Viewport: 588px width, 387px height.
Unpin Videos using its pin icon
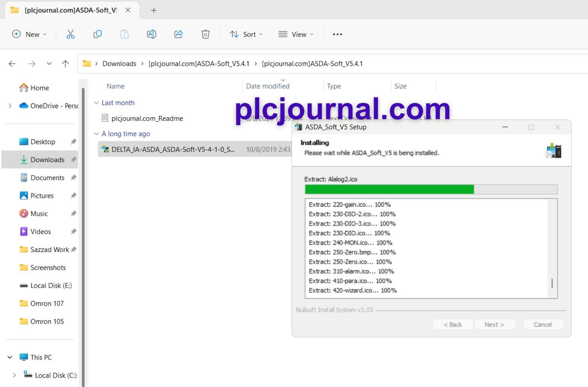pyautogui.click(x=73, y=232)
